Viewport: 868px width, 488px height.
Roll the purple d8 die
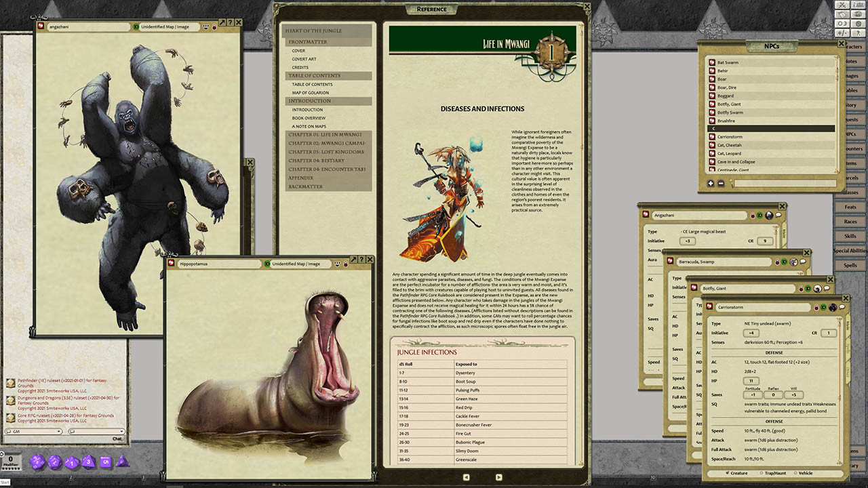[x=88, y=462]
